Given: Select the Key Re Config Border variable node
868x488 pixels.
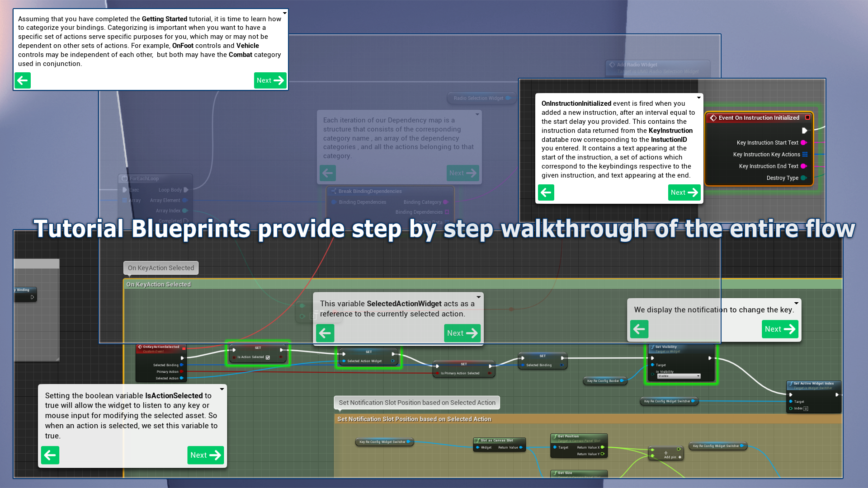Looking at the screenshot, I should [603, 381].
